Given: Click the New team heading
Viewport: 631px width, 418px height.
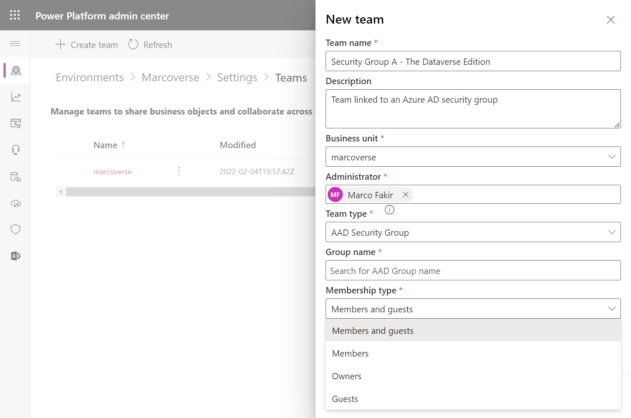Looking at the screenshot, I should 355,19.
